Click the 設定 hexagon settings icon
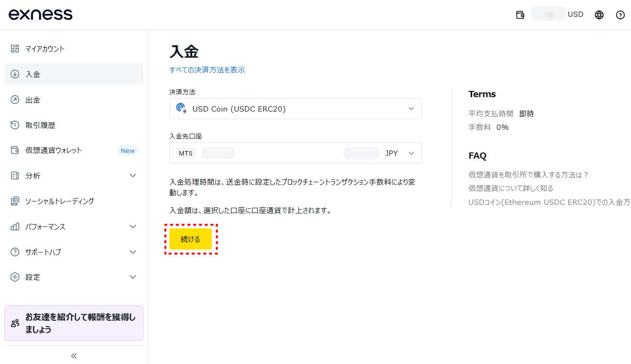This screenshot has height=364, width=631. point(15,277)
